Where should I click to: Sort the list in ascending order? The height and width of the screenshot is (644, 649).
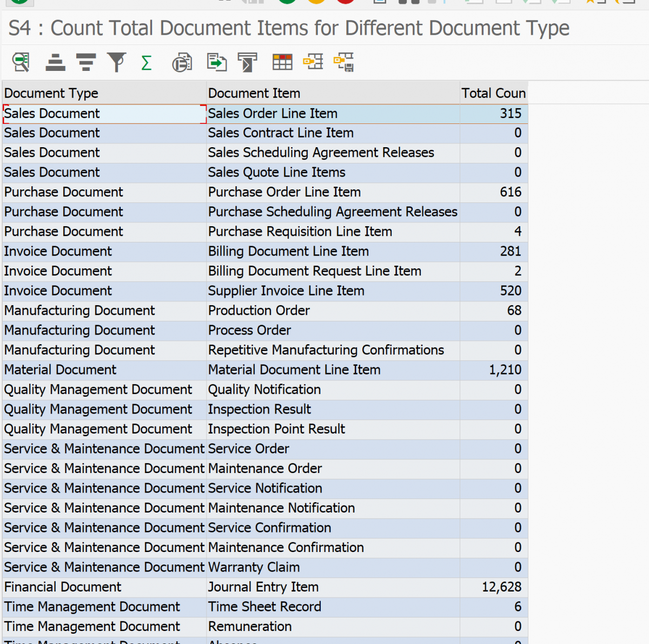[x=54, y=62]
